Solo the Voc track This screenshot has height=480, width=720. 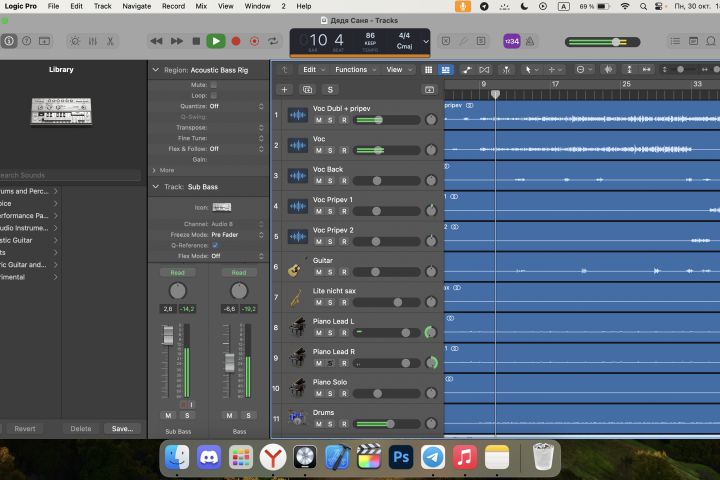click(x=330, y=150)
